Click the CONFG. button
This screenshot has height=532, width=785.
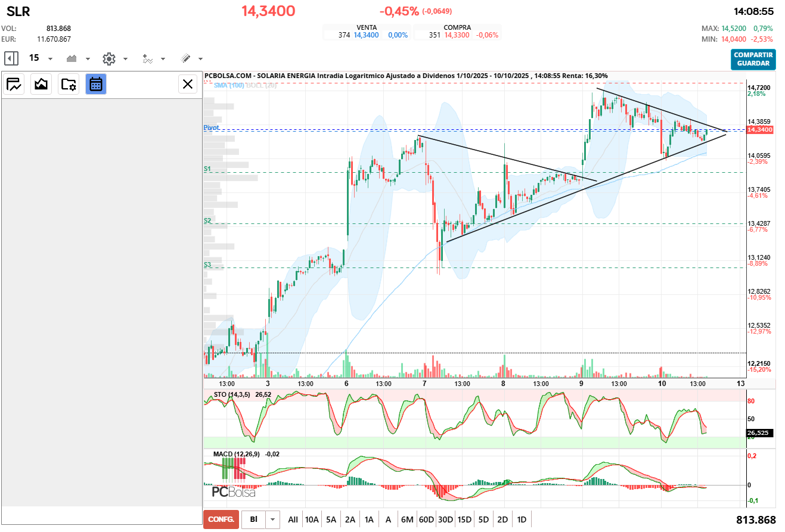click(x=221, y=519)
